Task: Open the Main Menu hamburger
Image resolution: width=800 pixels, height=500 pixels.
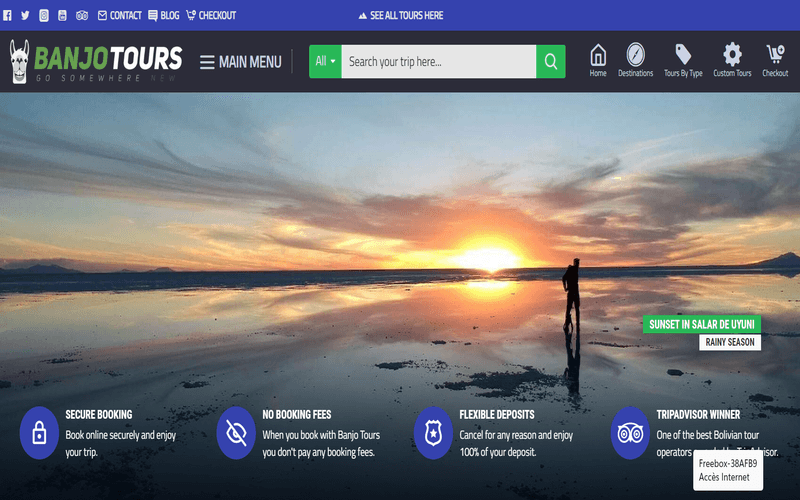Action: [x=241, y=62]
